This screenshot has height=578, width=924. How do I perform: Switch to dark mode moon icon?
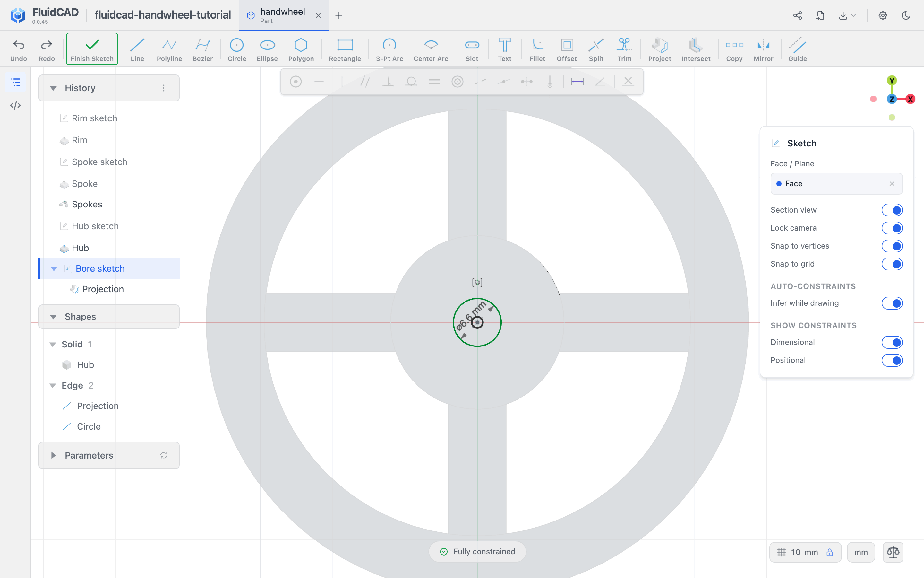point(906,15)
